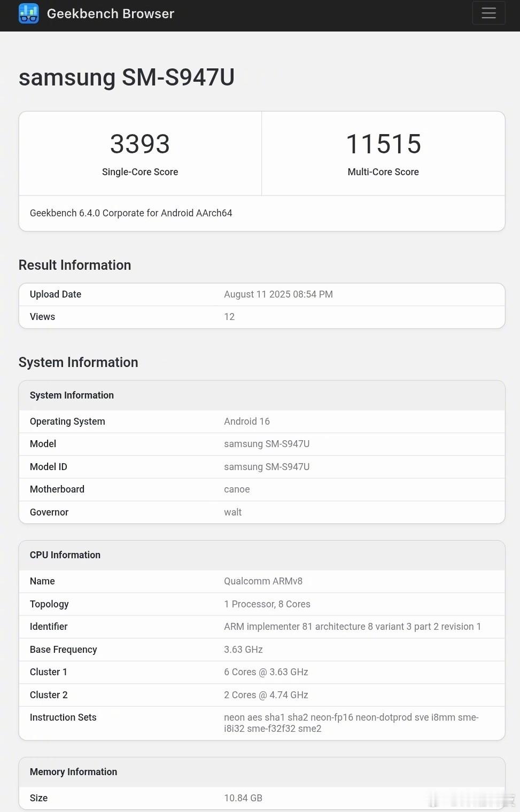The image size is (520, 812).
Task: Select the 1 Processor, 8 Cores value
Action: tap(267, 604)
